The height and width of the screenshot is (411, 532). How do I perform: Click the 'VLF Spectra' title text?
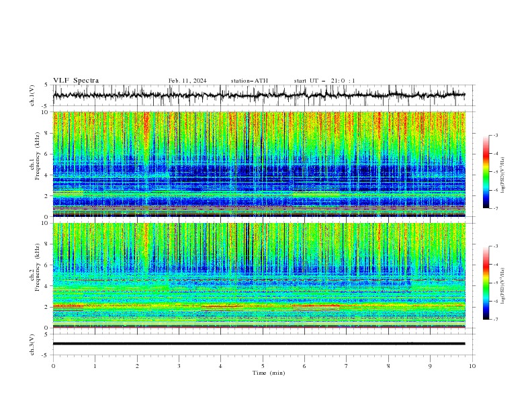click(x=76, y=81)
